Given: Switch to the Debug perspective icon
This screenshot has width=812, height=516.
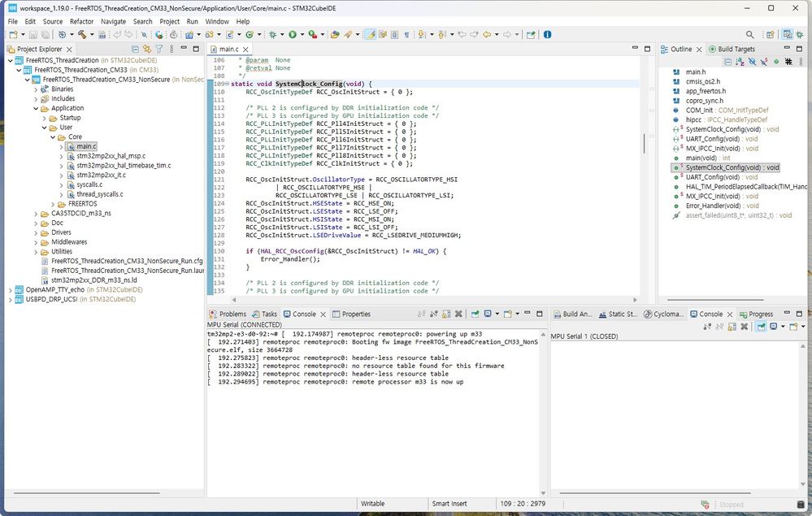Looking at the screenshot, I should point(799,35).
